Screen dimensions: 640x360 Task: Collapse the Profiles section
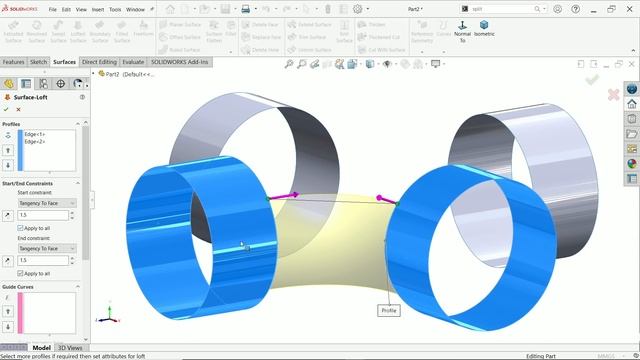[x=78, y=124]
